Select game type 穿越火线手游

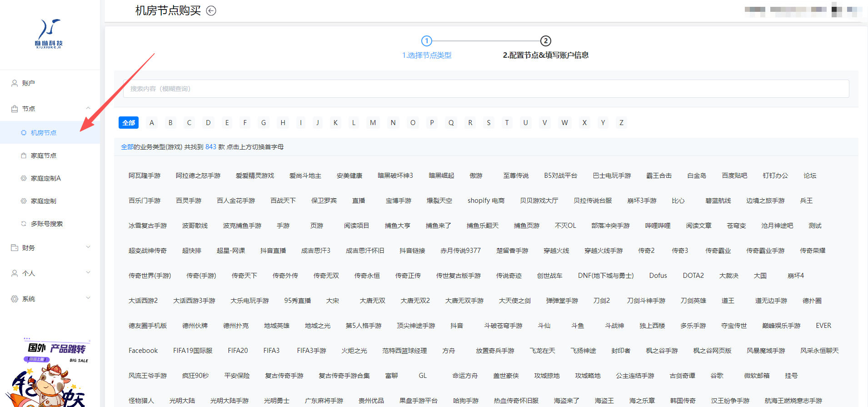604,251
